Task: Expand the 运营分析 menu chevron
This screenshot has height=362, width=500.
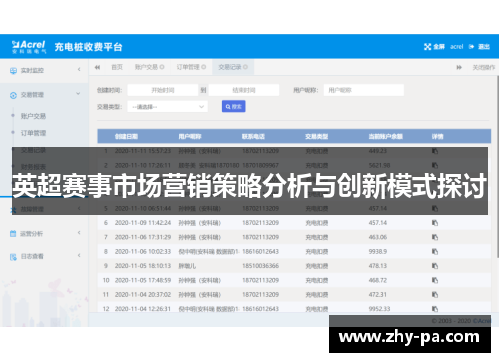Action: [x=79, y=233]
